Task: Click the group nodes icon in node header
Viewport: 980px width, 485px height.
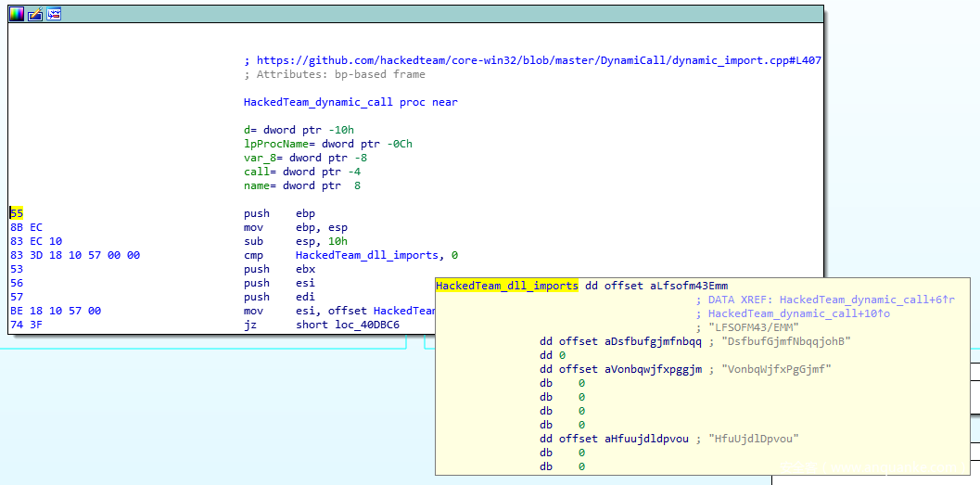Action: [54, 14]
